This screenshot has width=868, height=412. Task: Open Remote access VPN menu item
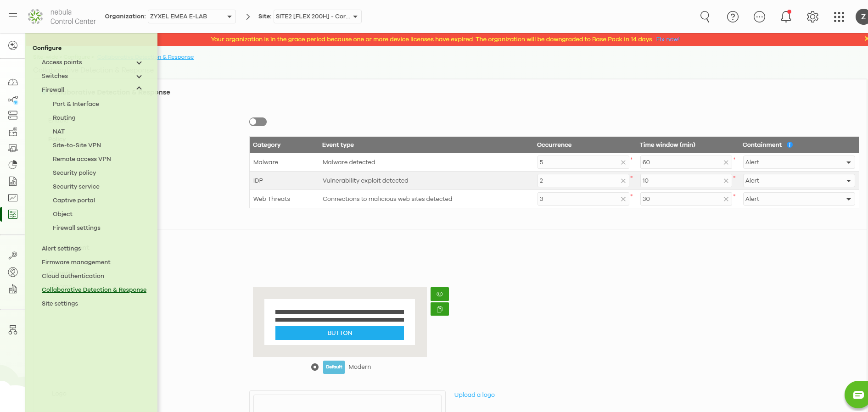click(x=82, y=159)
